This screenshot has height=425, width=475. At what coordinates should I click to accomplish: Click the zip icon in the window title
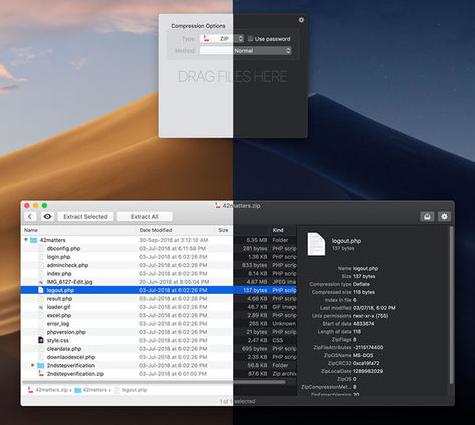(218, 206)
